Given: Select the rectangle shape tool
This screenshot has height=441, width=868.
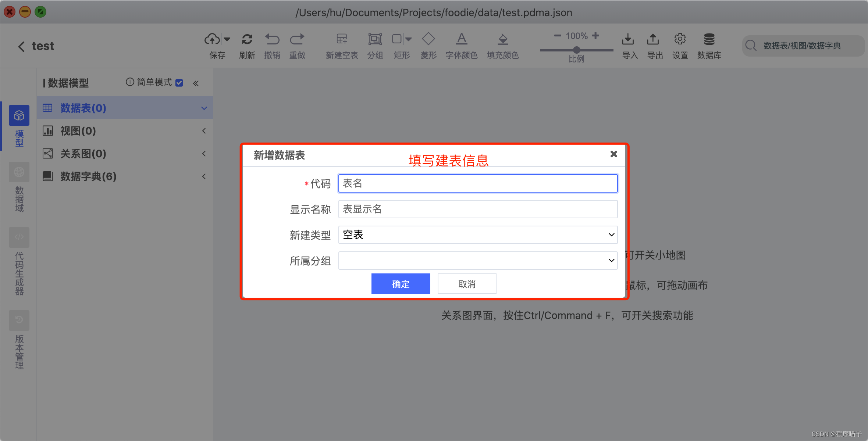Looking at the screenshot, I should coord(397,39).
